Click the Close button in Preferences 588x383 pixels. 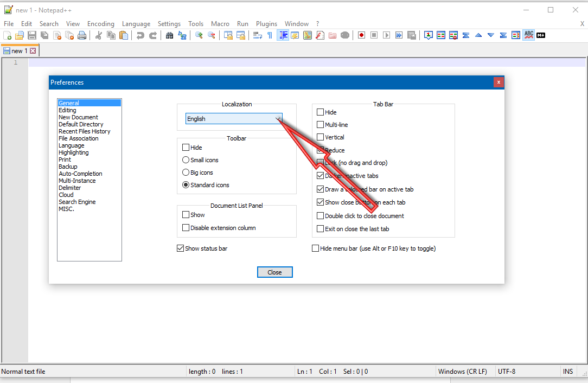click(x=275, y=272)
